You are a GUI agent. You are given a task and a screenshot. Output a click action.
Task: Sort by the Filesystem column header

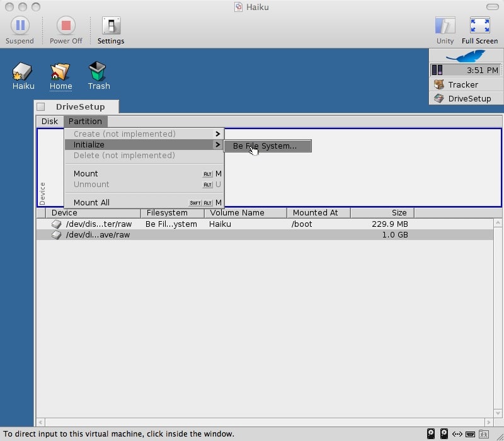coord(173,213)
